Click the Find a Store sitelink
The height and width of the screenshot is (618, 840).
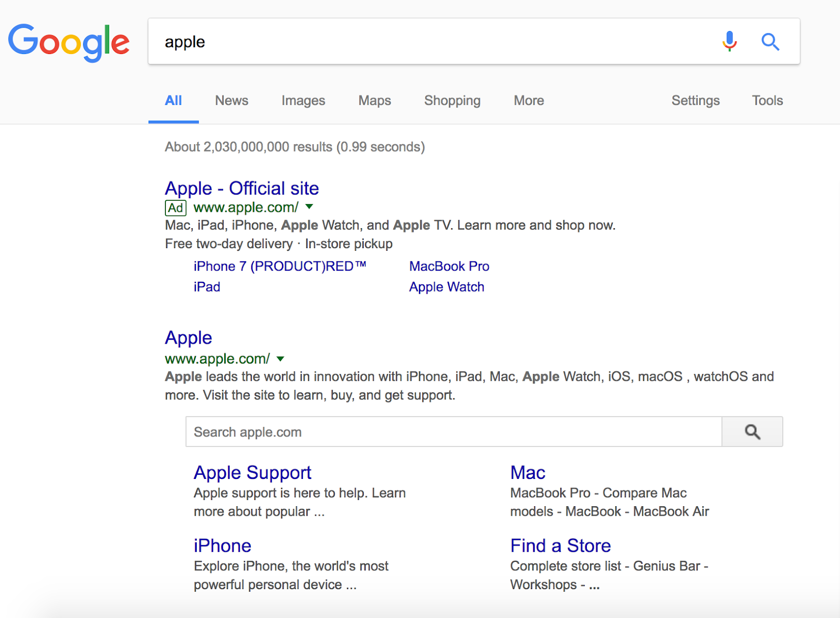pos(561,546)
